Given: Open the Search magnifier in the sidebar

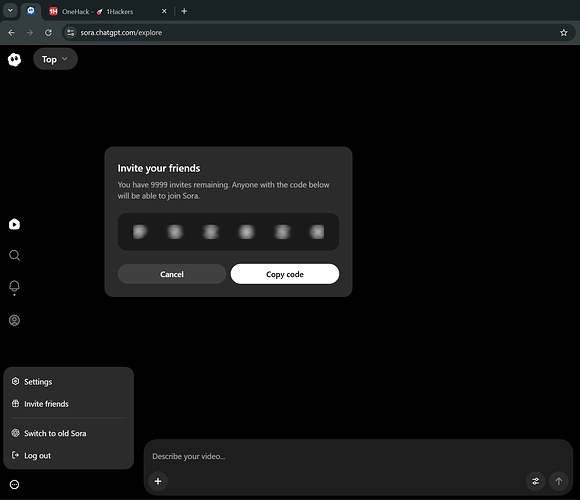Looking at the screenshot, I should 14,255.
